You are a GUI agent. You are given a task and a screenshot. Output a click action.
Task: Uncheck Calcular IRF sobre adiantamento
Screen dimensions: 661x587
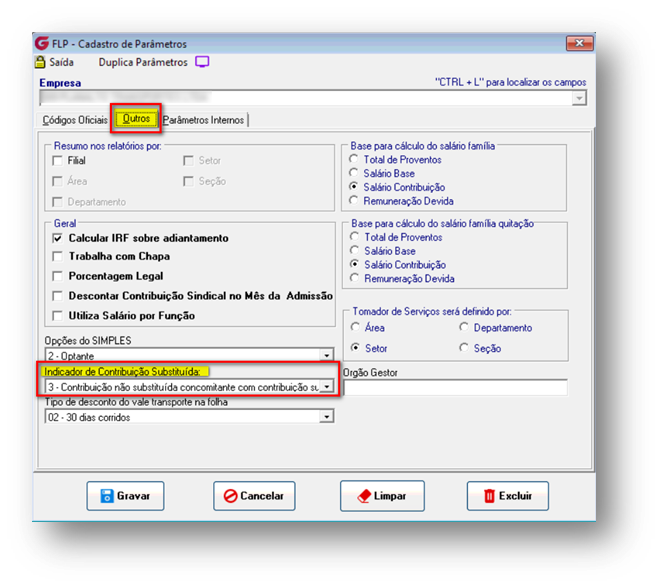point(57,238)
